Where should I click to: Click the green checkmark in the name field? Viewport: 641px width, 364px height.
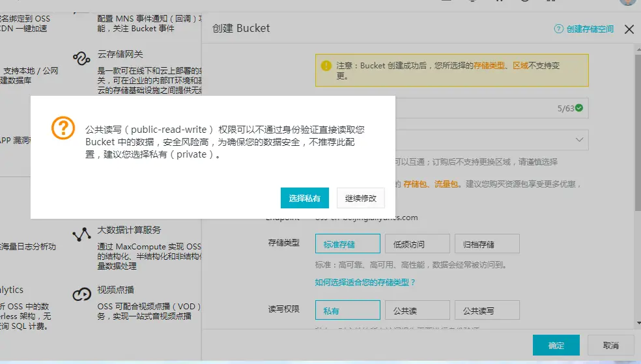coord(579,108)
